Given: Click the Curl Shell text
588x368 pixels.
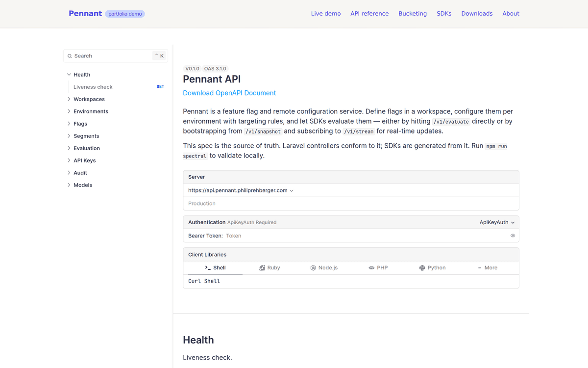Looking at the screenshot, I should point(204,281).
